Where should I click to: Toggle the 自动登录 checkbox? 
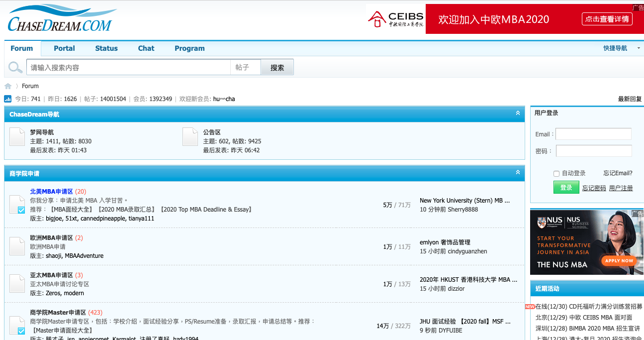(556, 174)
